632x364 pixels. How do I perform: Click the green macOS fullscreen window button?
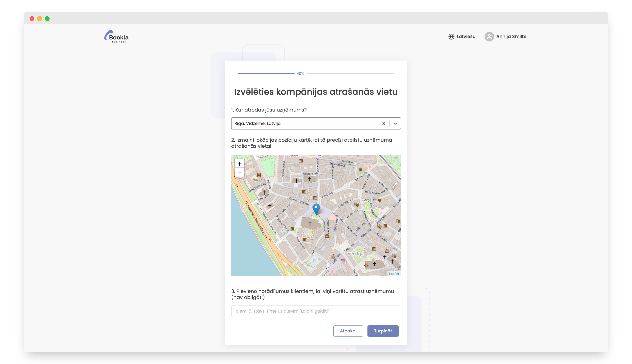pyautogui.click(x=47, y=18)
